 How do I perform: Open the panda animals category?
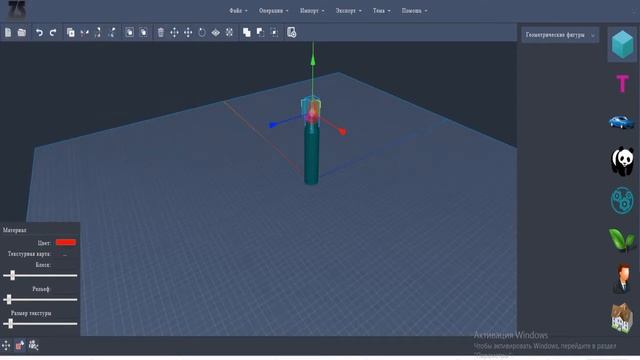click(x=622, y=161)
